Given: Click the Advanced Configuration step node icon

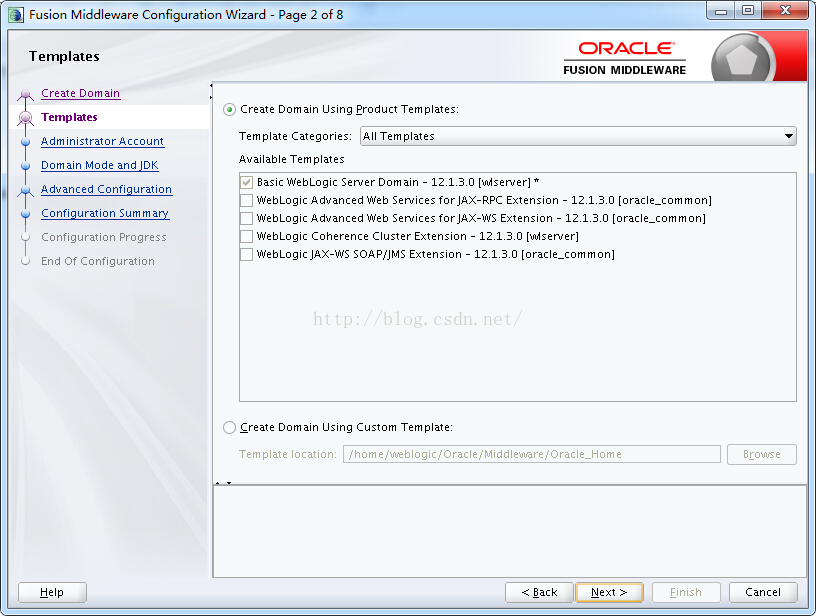Looking at the screenshot, I should pos(26,190).
